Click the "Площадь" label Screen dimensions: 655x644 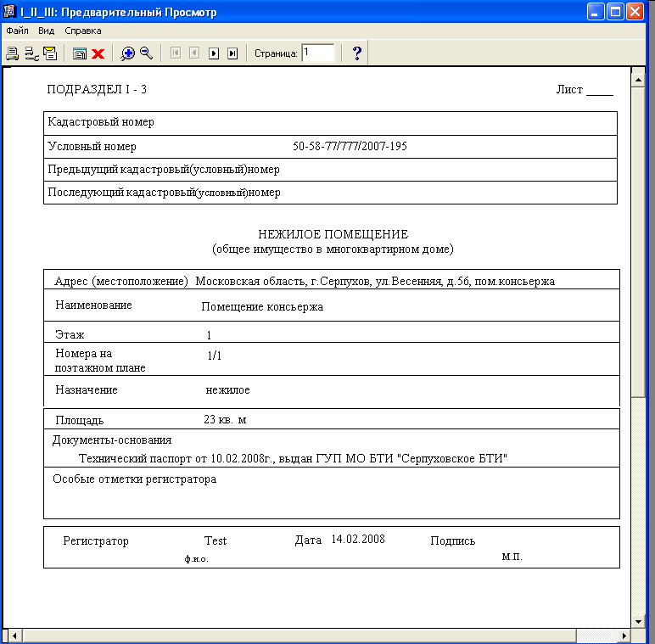click(x=80, y=421)
